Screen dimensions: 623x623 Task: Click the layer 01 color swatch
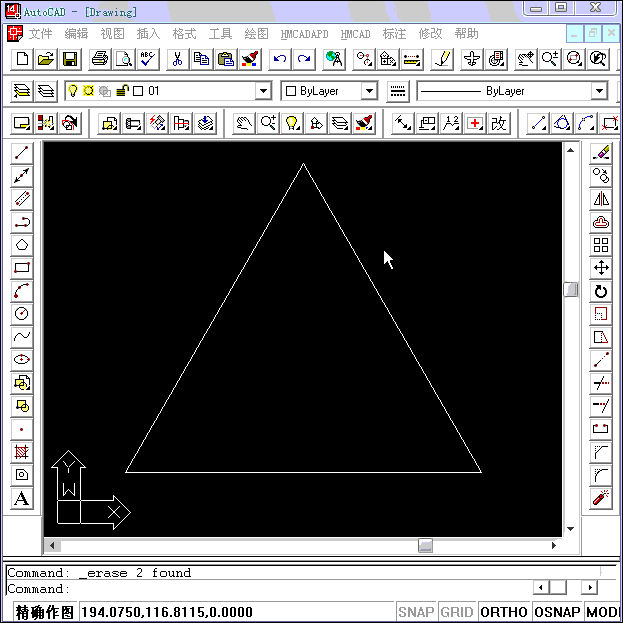coord(138,91)
